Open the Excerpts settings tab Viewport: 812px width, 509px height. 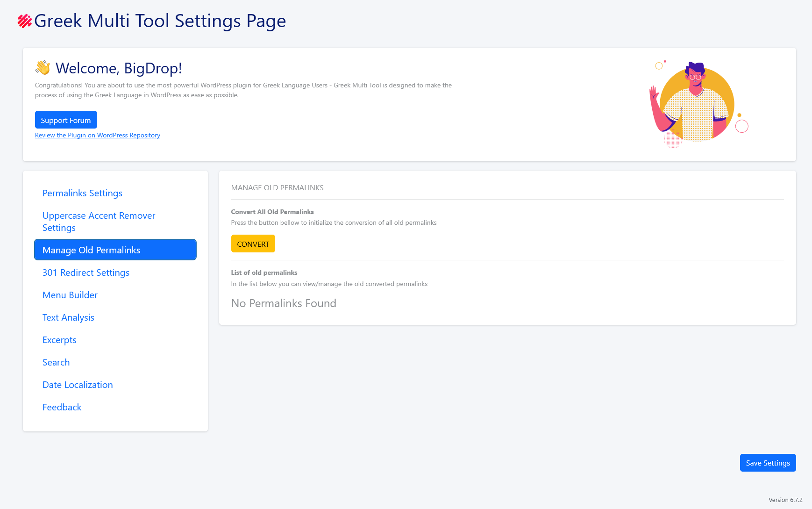tap(59, 340)
